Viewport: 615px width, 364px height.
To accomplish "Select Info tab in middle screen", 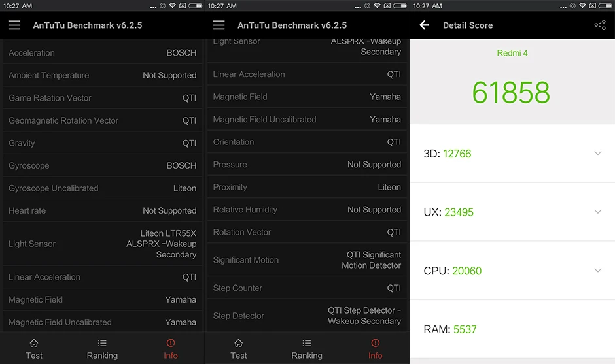I will pos(375,349).
